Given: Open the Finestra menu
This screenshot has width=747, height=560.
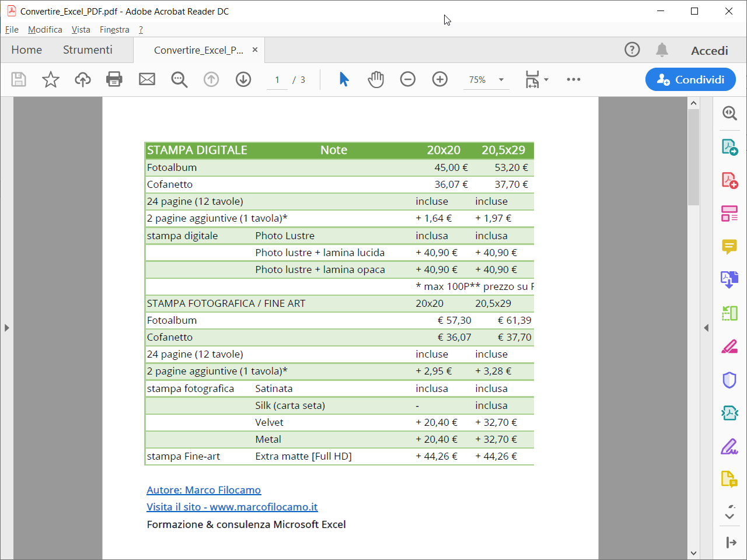Looking at the screenshot, I should [x=114, y=30].
